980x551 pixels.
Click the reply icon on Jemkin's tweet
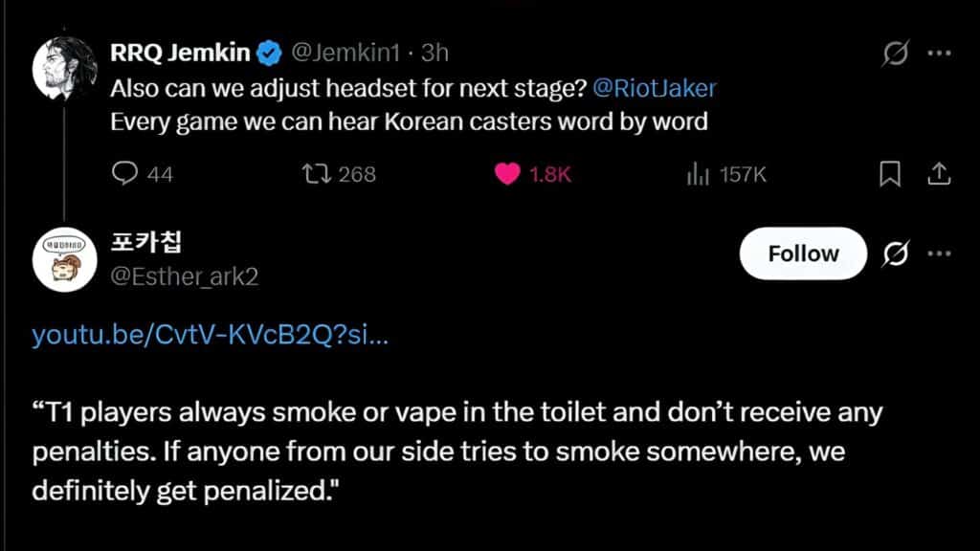(126, 173)
